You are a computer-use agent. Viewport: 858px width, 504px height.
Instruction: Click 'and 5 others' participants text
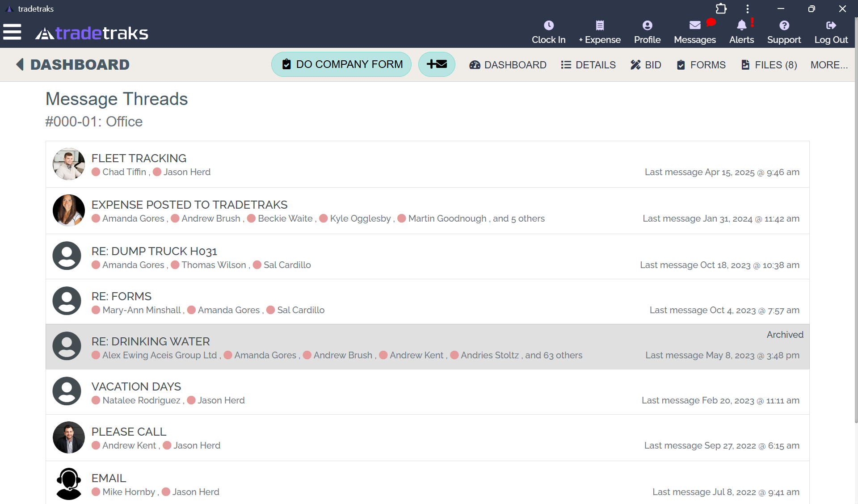click(x=519, y=218)
